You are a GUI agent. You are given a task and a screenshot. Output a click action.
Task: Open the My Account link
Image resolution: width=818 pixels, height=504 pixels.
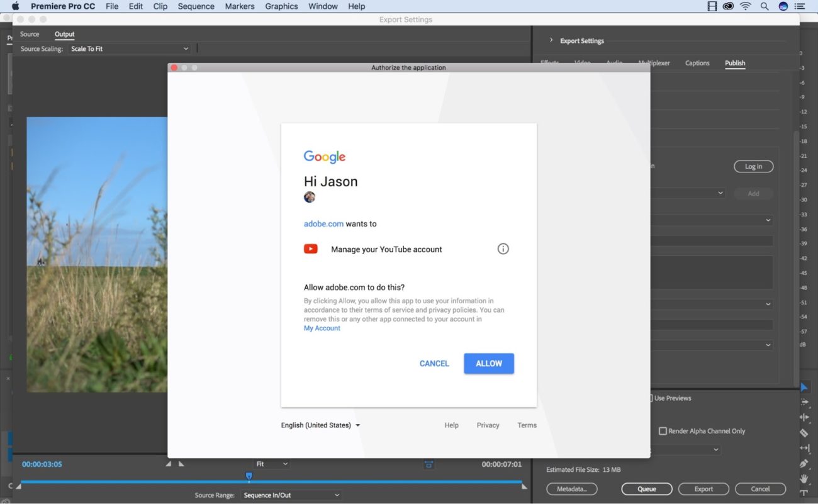(322, 328)
